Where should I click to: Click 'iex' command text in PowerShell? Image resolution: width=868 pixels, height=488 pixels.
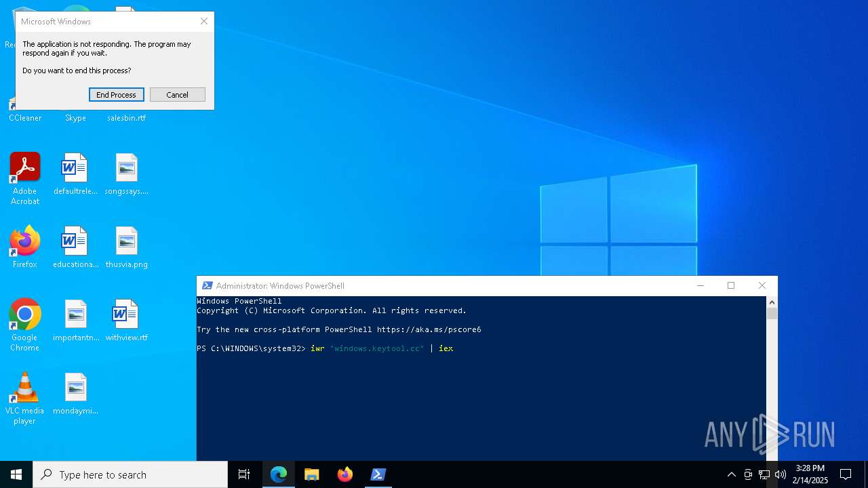coord(446,348)
